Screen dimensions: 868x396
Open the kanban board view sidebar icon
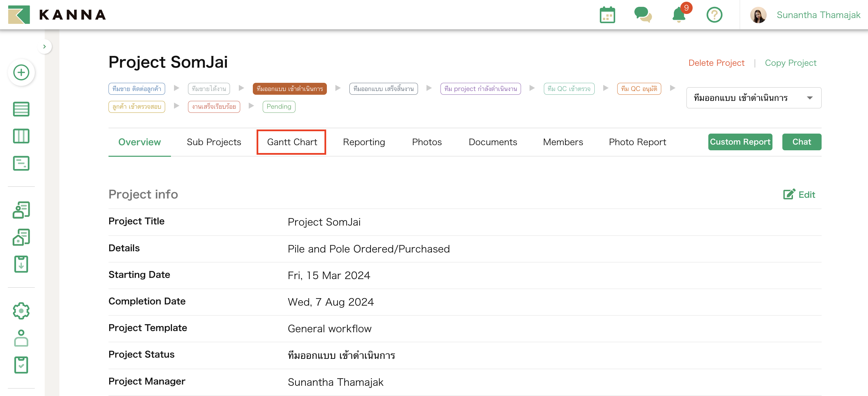pyautogui.click(x=21, y=136)
